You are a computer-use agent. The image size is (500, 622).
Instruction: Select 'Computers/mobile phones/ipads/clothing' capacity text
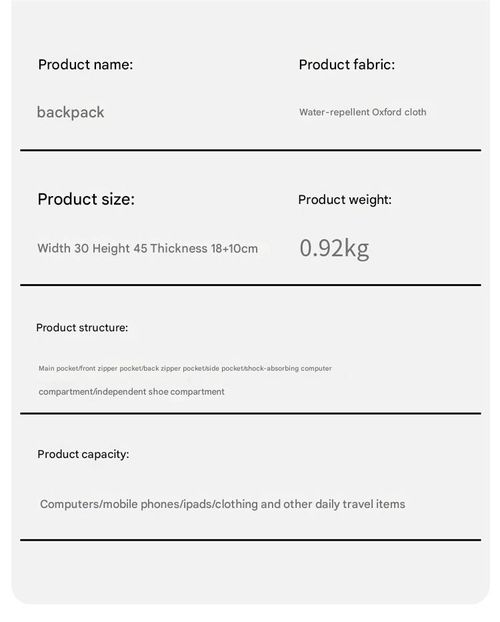149,504
